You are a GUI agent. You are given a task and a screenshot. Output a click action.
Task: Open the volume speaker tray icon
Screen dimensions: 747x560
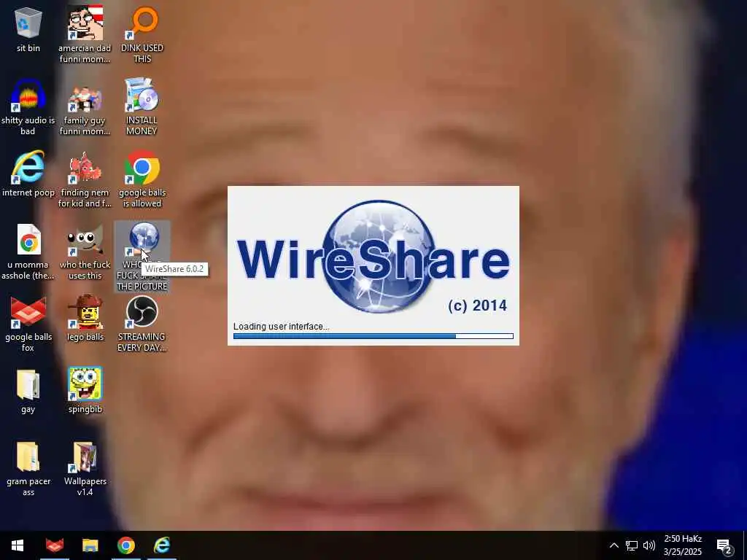[649, 545]
